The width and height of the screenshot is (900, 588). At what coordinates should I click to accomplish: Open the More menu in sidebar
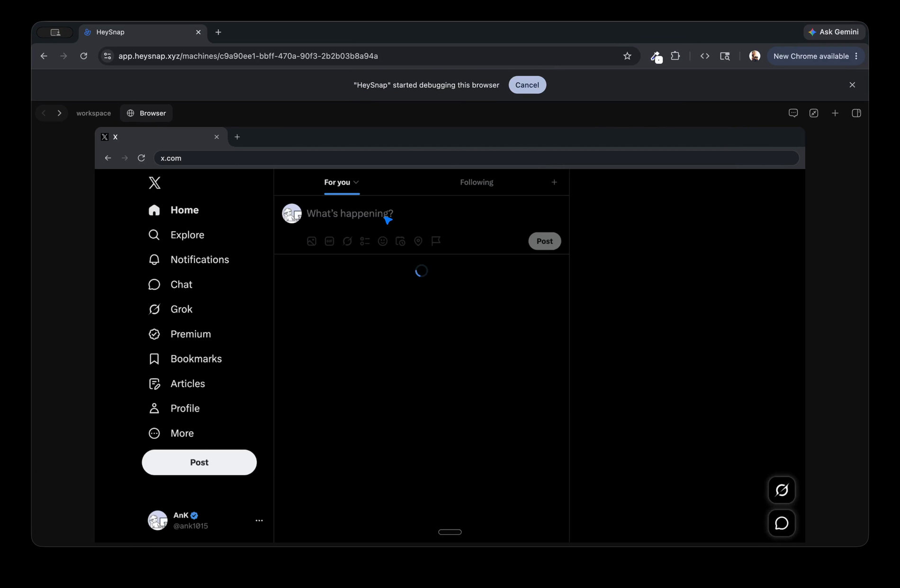[x=171, y=433]
